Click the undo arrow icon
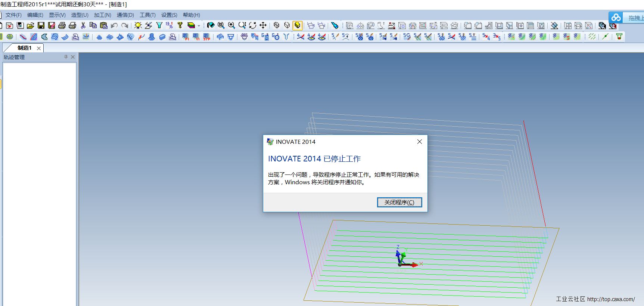644x306 pixels. [114, 25]
